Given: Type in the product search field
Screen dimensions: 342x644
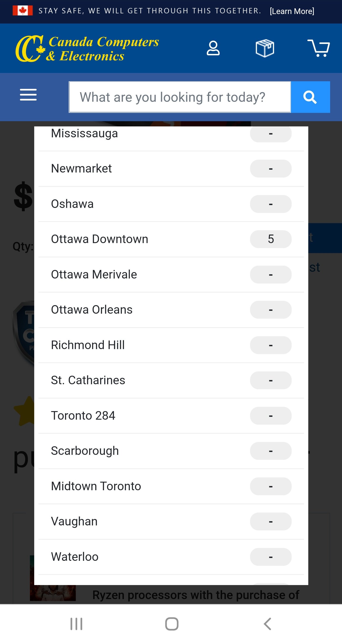Looking at the screenshot, I should point(180,97).
